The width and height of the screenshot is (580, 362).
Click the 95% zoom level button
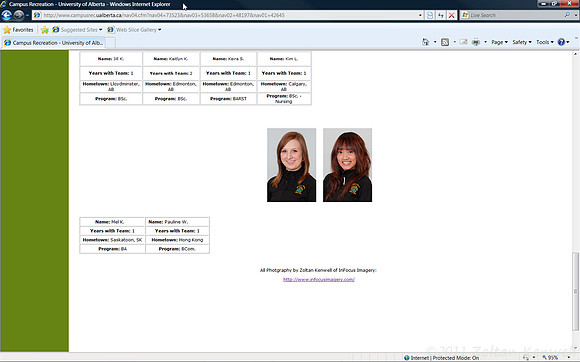coord(550,358)
